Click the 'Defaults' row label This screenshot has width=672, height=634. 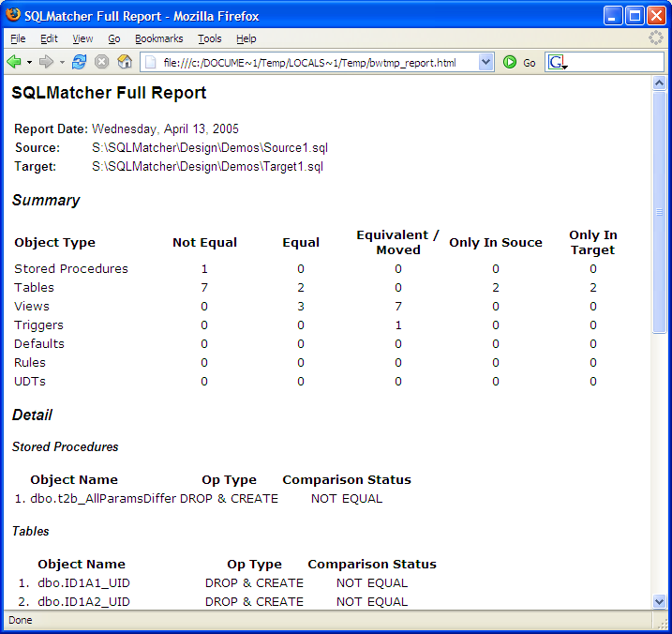(x=39, y=344)
